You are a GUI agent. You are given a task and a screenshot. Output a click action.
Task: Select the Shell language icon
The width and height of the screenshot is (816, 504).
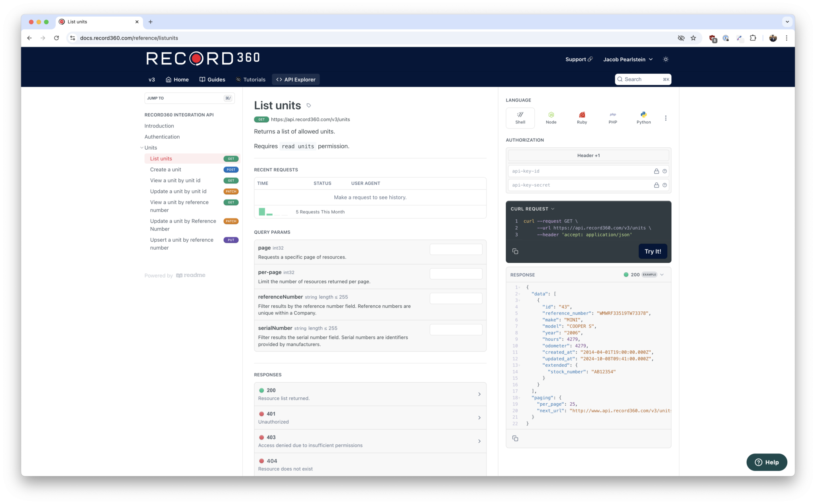coord(520,117)
